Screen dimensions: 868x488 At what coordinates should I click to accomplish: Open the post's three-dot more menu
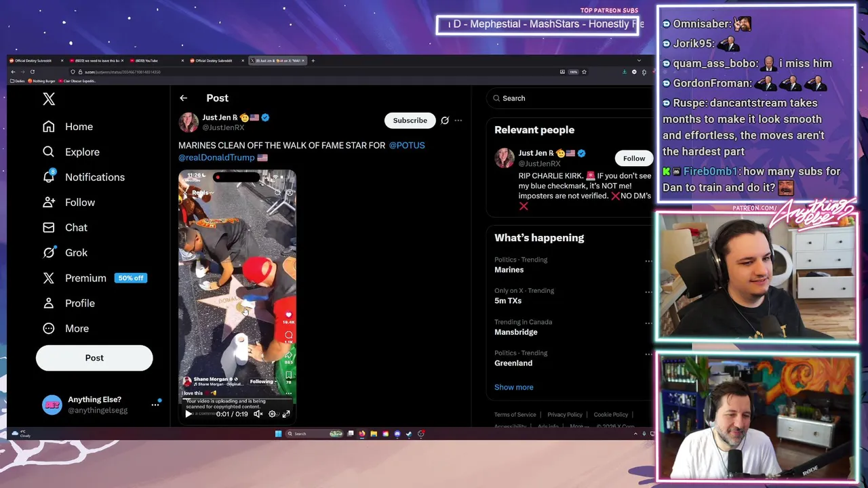458,121
